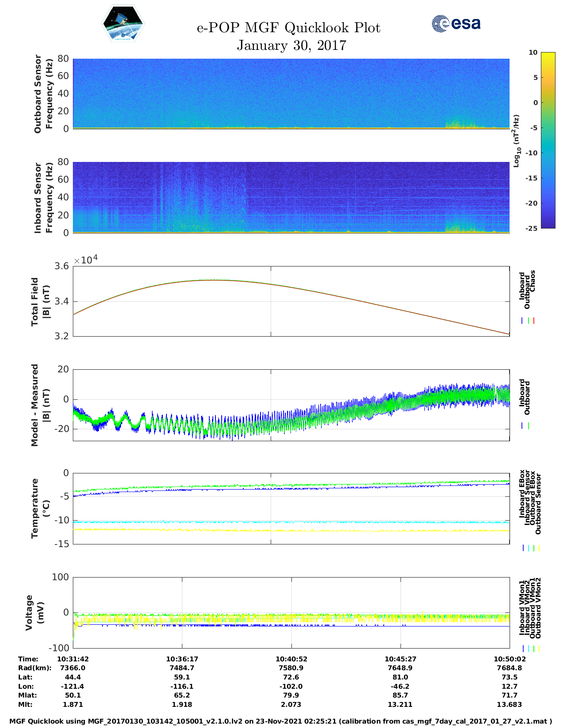Click the 'e-POP MGF Quicklook Plot' title
This screenshot has width=563, height=728.
point(288,28)
